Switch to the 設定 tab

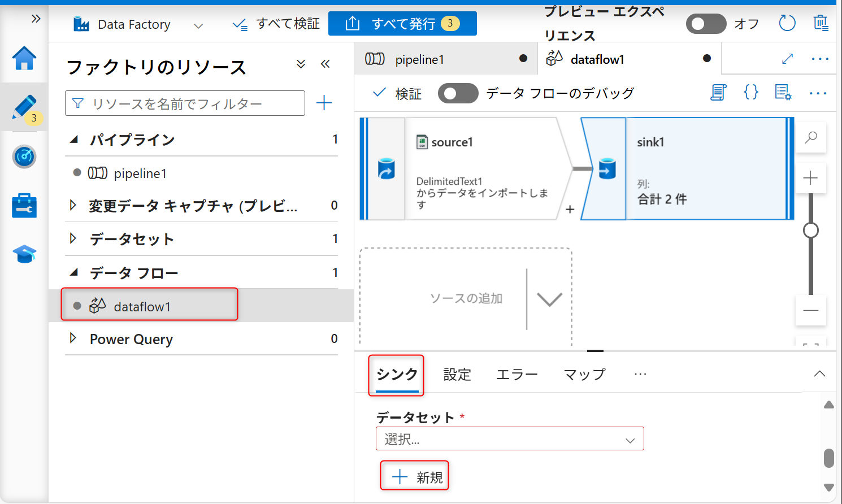pos(457,375)
